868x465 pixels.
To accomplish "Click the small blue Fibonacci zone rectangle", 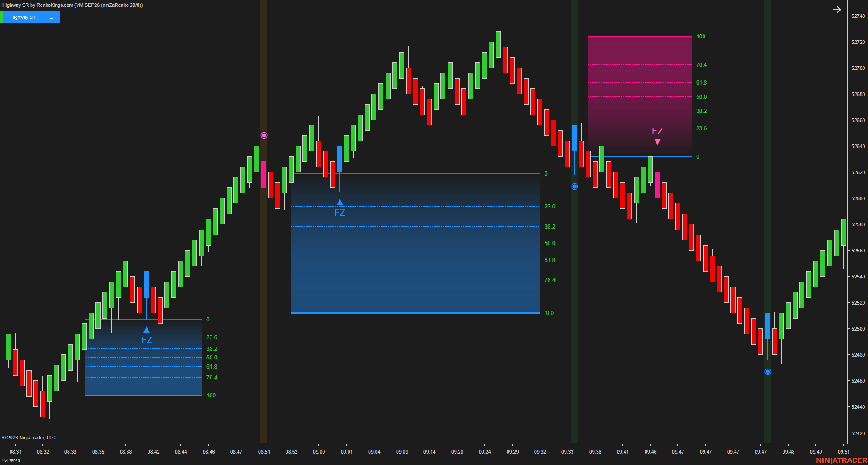I will [x=143, y=358].
